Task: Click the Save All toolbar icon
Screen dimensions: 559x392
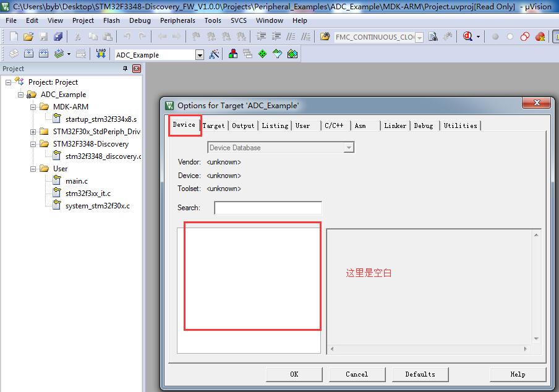Action: (58, 36)
